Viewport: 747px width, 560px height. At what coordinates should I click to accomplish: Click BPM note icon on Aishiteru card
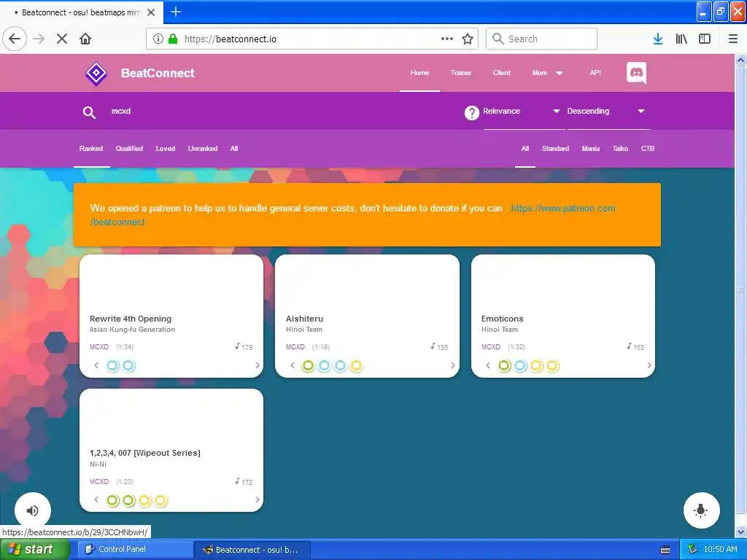pos(433,346)
